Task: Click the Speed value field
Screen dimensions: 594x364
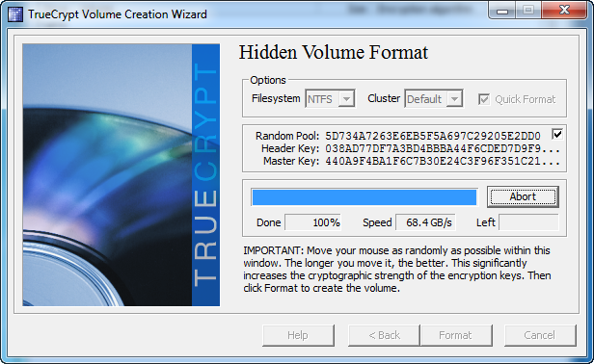Action: click(425, 222)
